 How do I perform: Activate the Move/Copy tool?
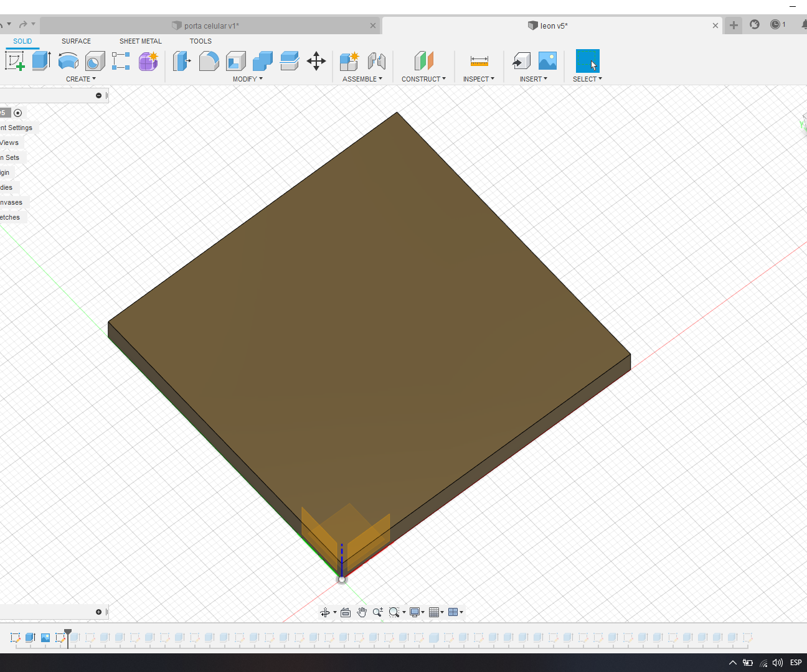pos(316,61)
